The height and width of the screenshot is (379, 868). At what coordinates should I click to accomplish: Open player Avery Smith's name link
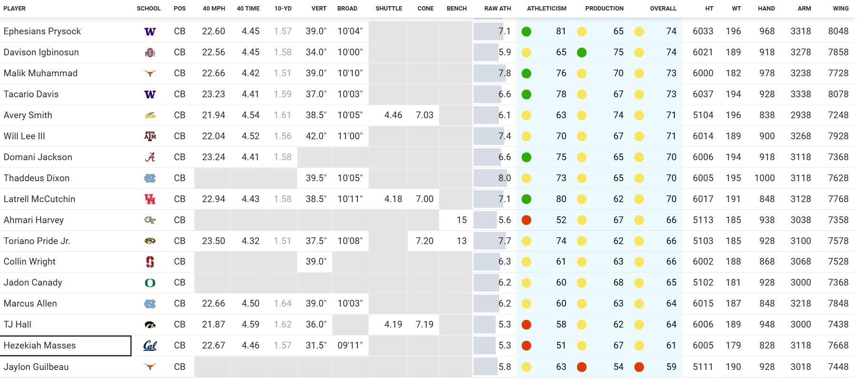point(28,115)
